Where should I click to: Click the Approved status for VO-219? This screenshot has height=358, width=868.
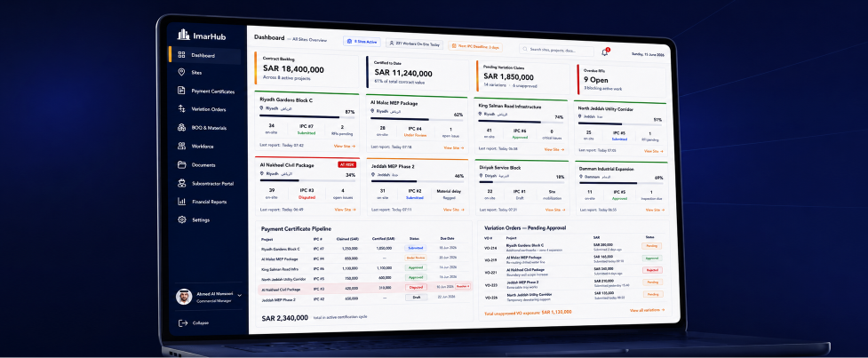coord(652,258)
